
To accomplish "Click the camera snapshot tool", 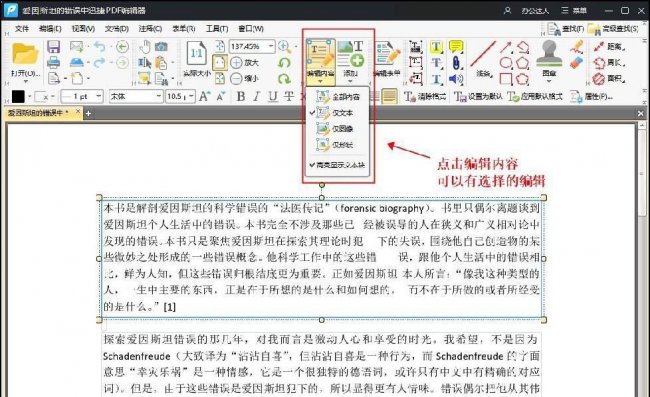I will [x=161, y=46].
